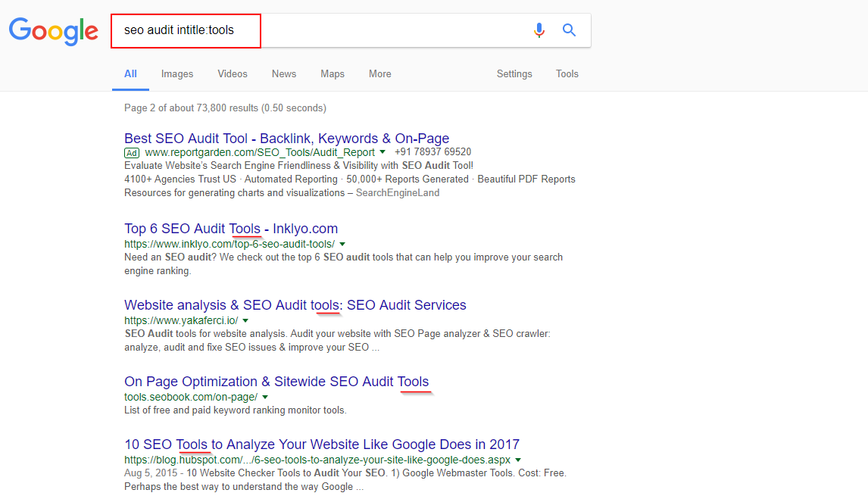Click the magnifying glass search icon
Screen dimensions: 868x496
569,30
